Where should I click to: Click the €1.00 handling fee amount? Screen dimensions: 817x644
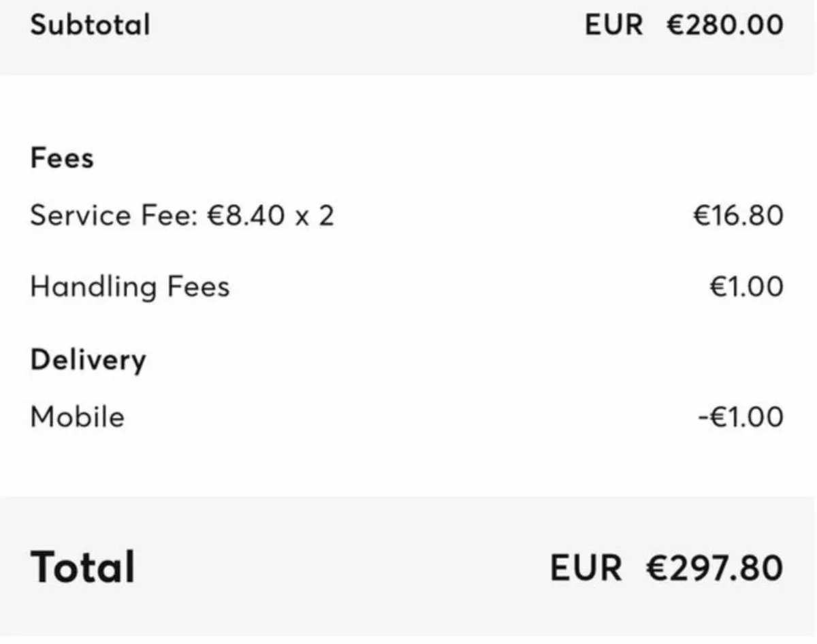(x=746, y=287)
